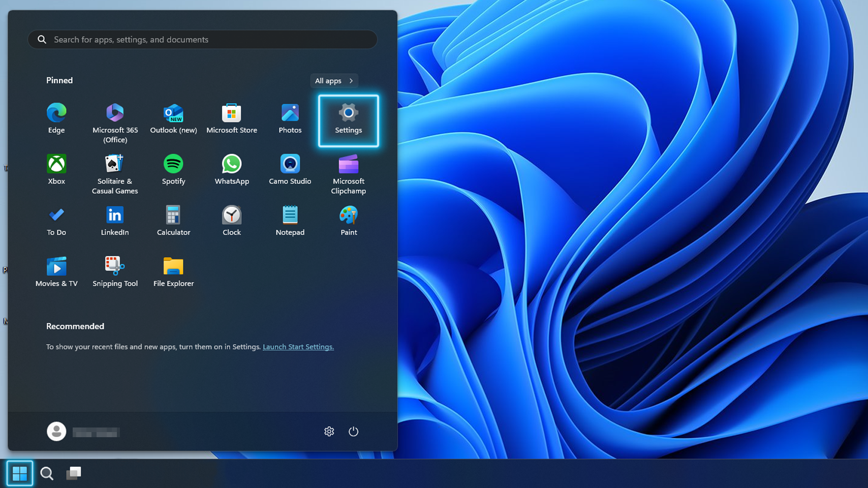The image size is (868, 488).
Task: Launch Spotify
Action: 173,170
